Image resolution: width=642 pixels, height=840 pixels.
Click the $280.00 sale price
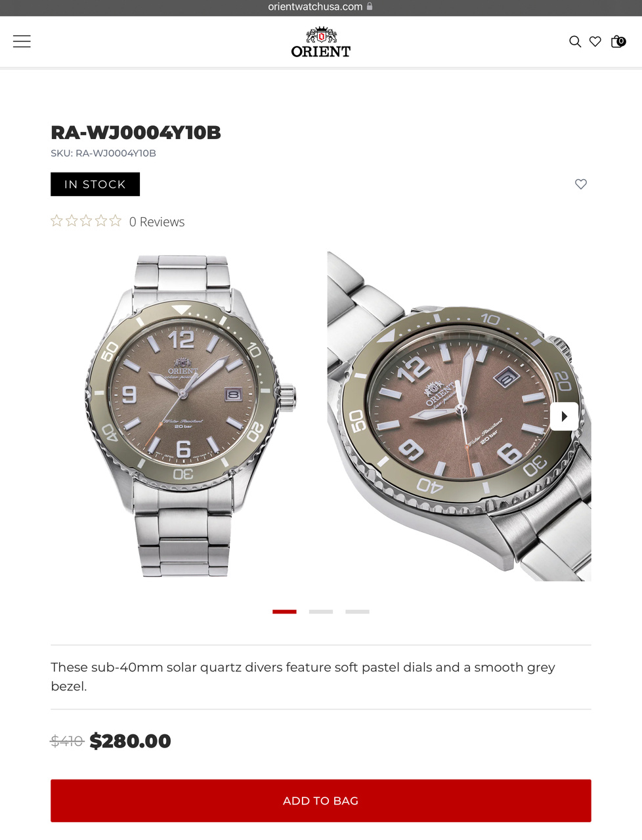tap(130, 741)
